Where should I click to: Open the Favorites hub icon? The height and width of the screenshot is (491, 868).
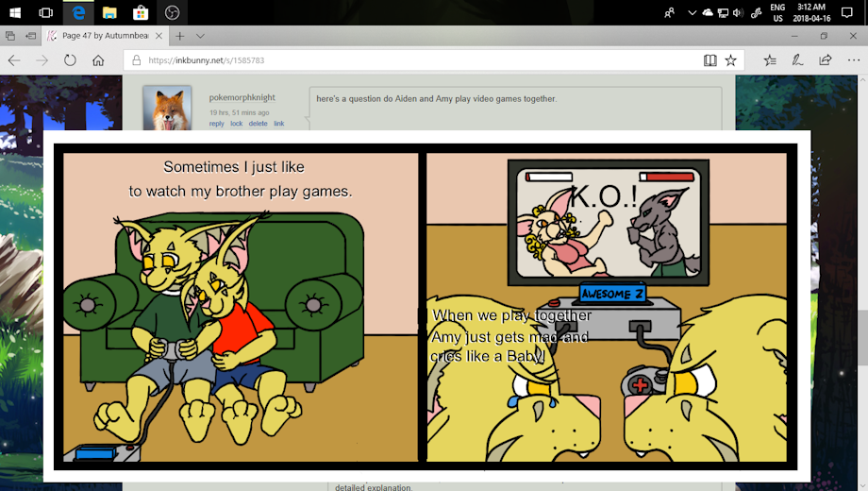click(770, 60)
